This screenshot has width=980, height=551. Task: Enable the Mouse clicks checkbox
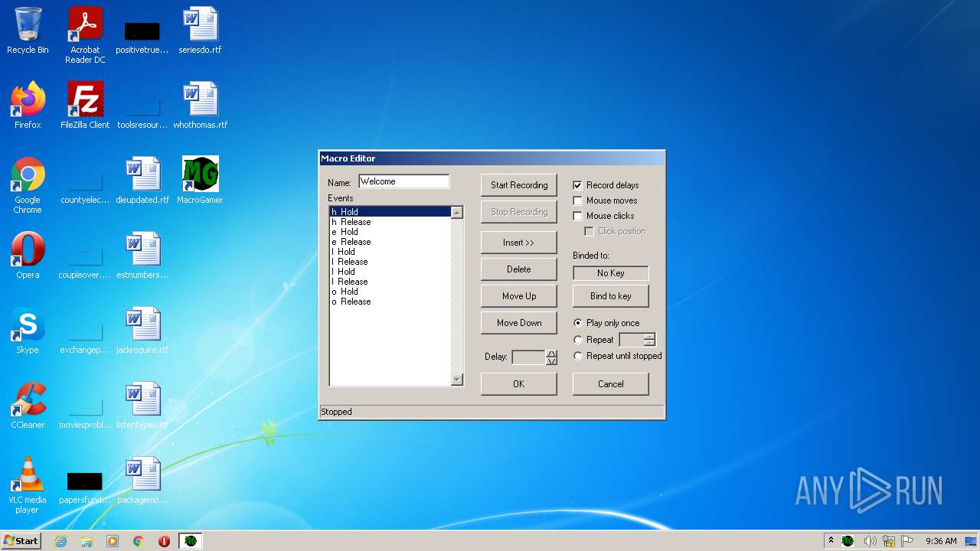tap(578, 216)
